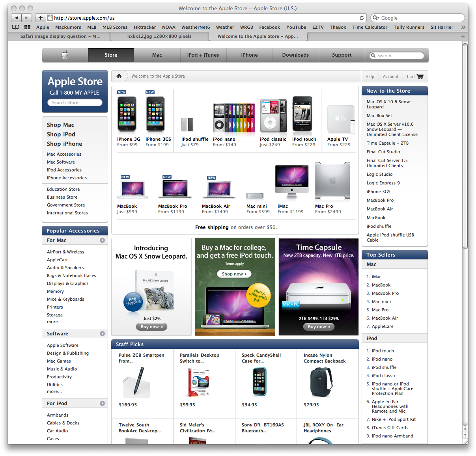Show Top Sites grid icon
This screenshot has height=456, width=476.
pyautogui.click(x=27, y=27)
